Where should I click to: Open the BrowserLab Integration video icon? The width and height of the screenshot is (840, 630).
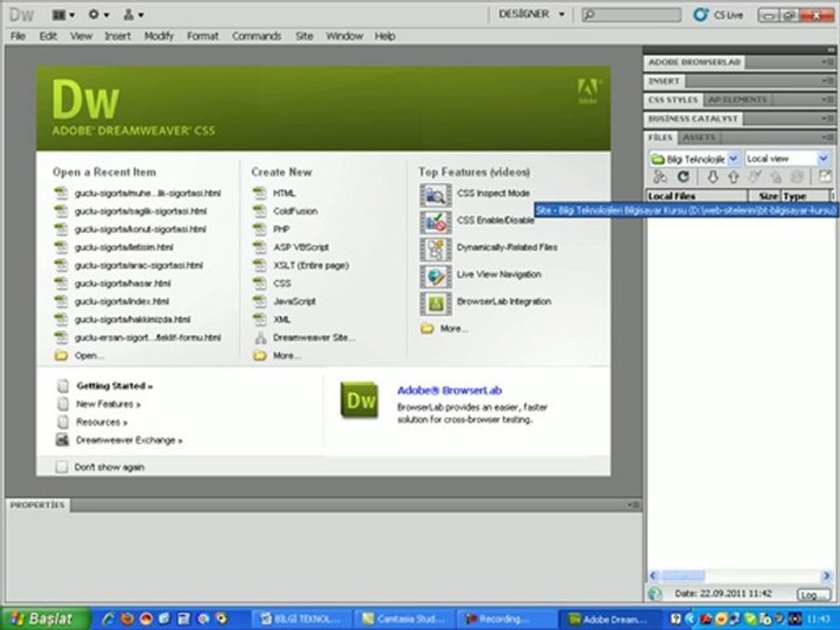pyautogui.click(x=436, y=304)
